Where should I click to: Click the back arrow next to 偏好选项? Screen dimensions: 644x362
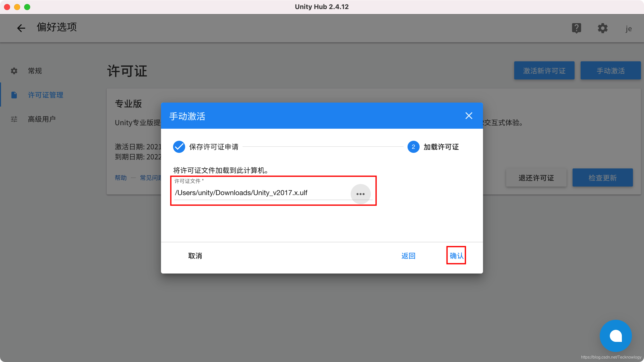21,28
